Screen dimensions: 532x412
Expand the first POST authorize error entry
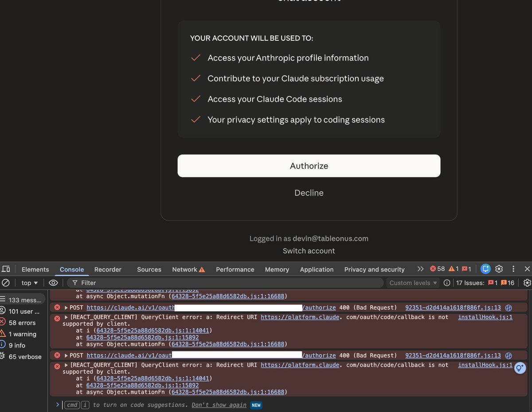[66, 307]
